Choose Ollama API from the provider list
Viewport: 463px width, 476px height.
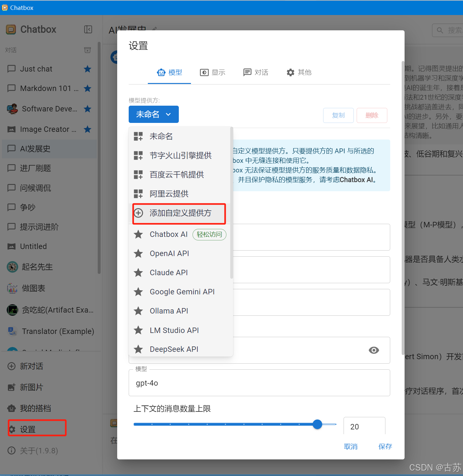[x=179, y=311]
